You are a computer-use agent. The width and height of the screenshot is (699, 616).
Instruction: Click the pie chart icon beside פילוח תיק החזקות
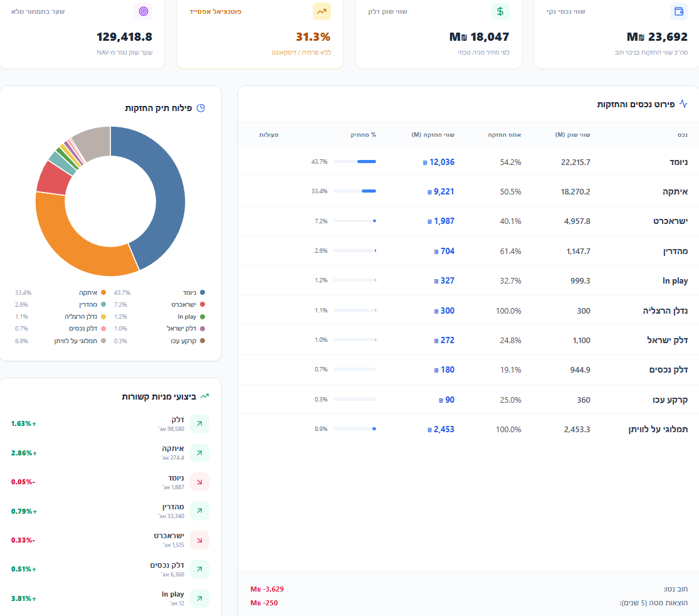coord(201,108)
